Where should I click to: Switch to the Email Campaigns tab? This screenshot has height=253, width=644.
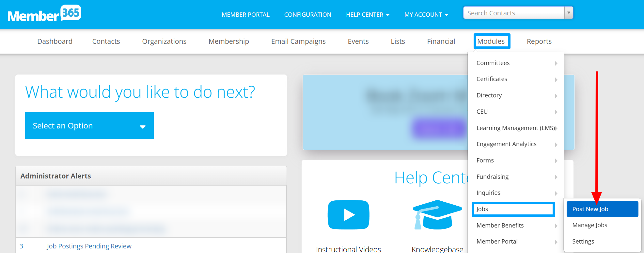pos(298,41)
